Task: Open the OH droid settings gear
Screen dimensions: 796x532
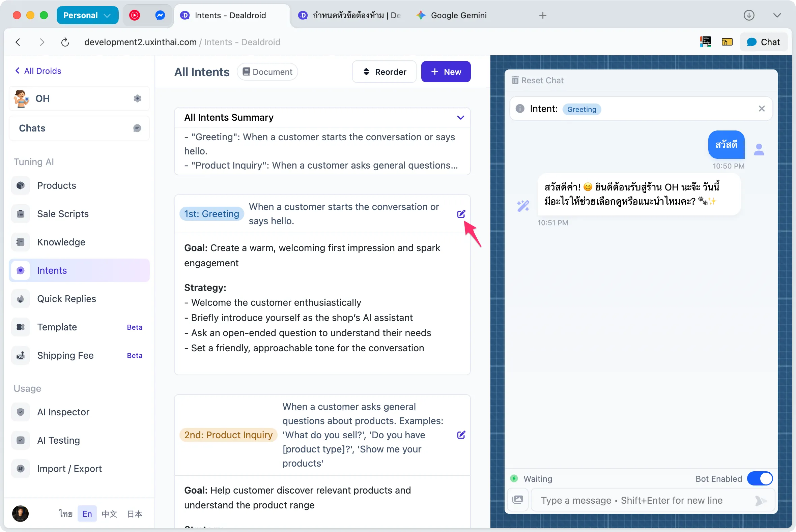Action: (137, 98)
